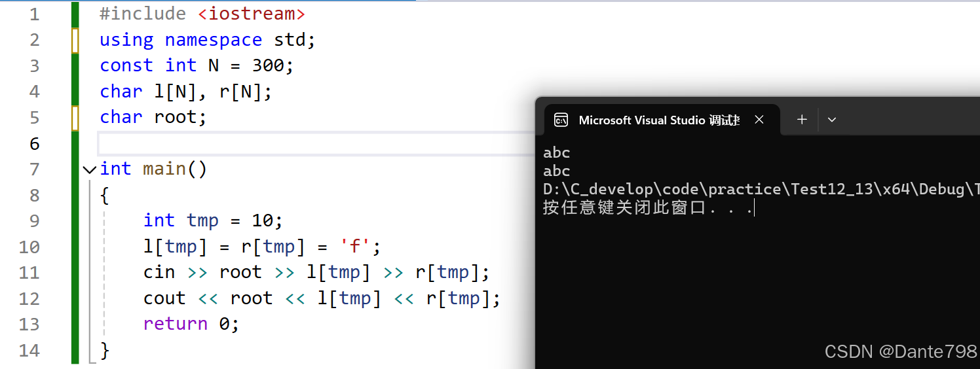Image resolution: width=980 pixels, height=369 pixels.
Task: Click the cout << root output statement
Action: (x=322, y=298)
